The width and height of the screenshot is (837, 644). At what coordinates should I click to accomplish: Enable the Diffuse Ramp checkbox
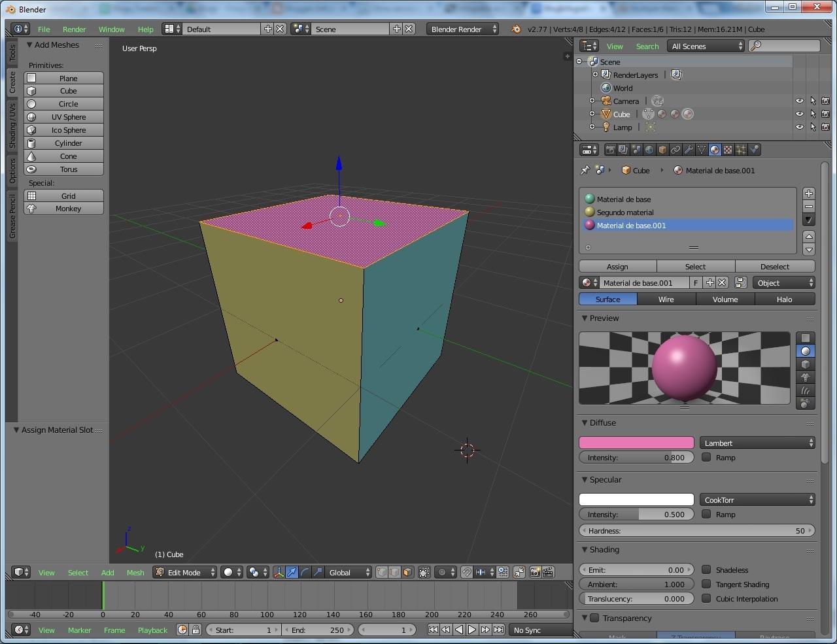pyautogui.click(x=706, y=457)
